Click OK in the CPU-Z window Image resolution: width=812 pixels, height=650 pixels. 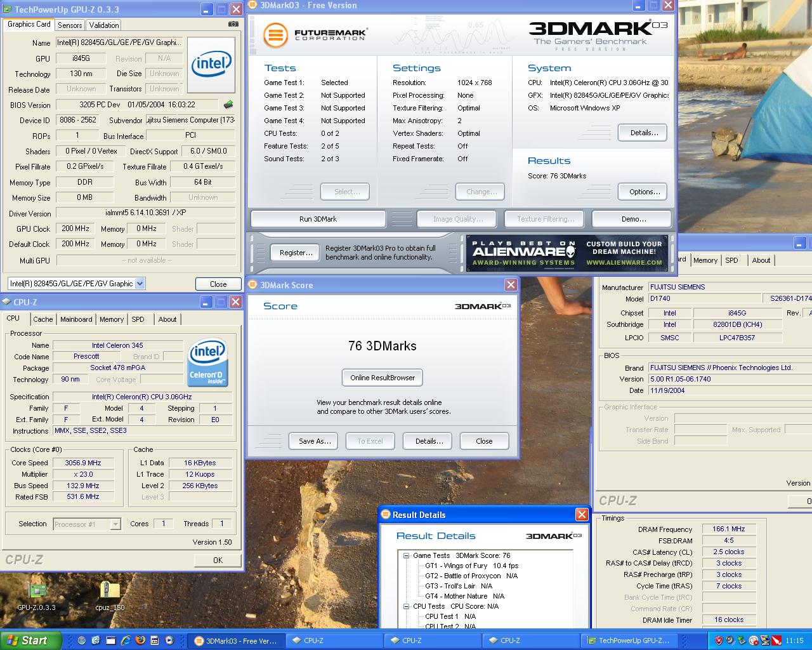click(218, 560)
